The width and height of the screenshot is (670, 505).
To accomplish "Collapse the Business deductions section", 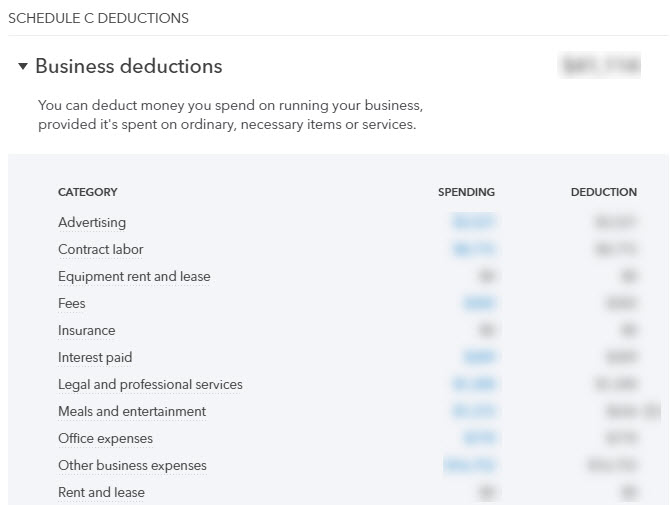I will pos(23,66).
